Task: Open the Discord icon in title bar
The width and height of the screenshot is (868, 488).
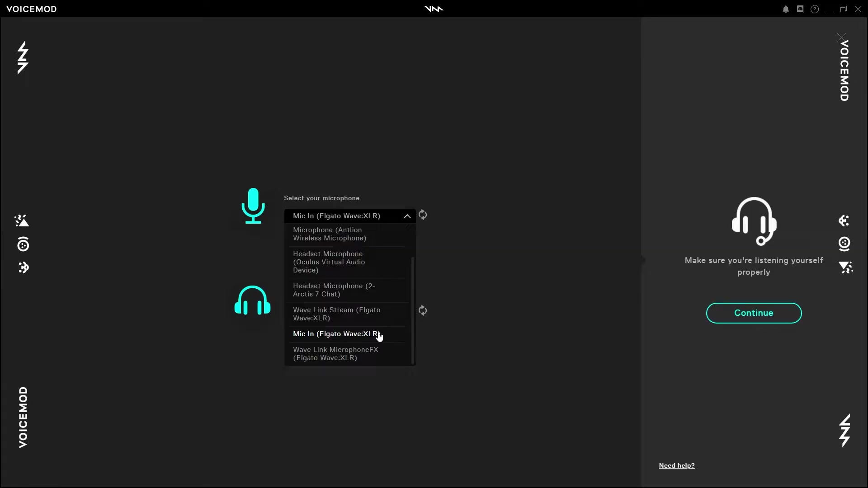Action: [800, 9]
